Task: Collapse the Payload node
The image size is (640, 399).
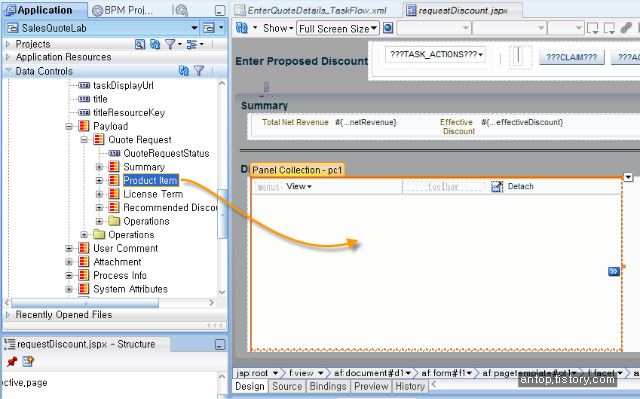Action: click(69, 126)
